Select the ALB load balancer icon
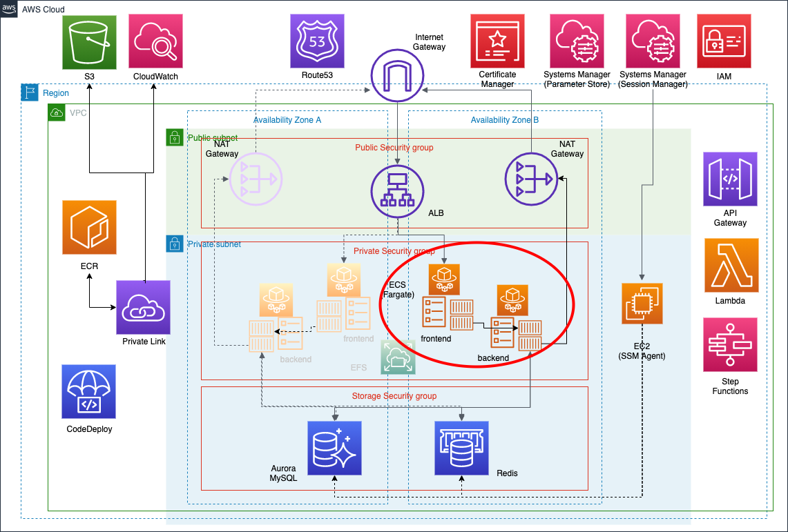 coord(398,191)
